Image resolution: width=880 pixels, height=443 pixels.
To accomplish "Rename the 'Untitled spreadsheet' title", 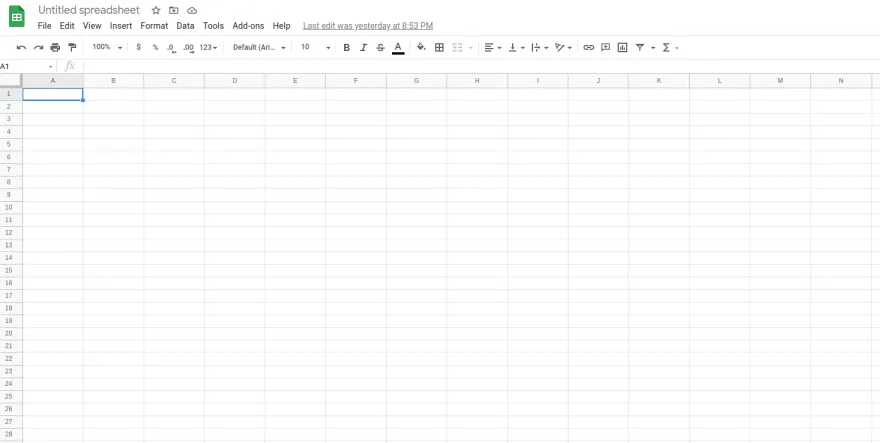I will click(89, 10).
